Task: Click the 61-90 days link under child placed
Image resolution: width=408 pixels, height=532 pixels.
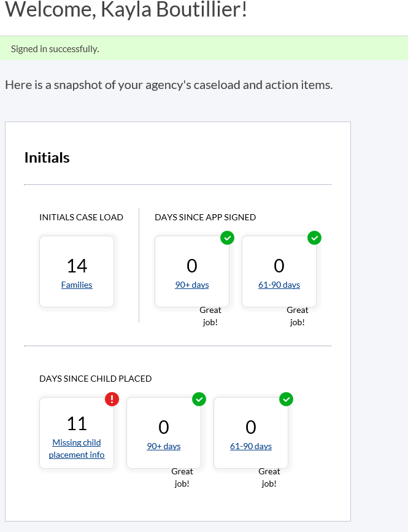Action: point(250,446)
